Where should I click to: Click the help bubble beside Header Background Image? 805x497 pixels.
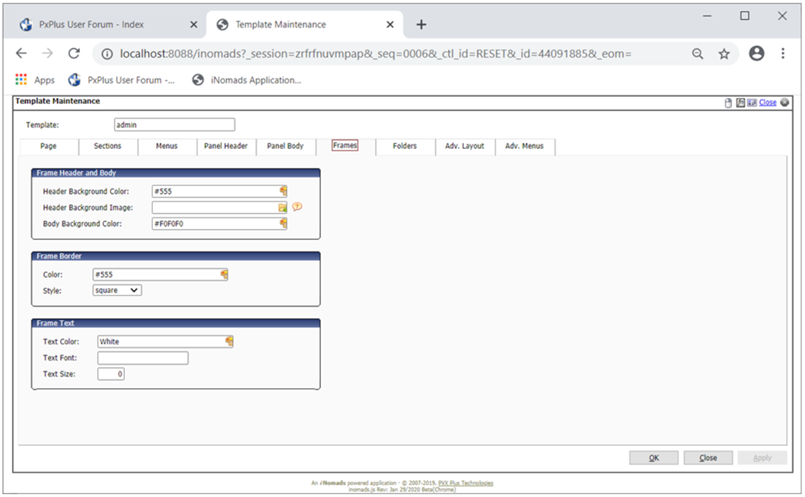click(297, 207)
